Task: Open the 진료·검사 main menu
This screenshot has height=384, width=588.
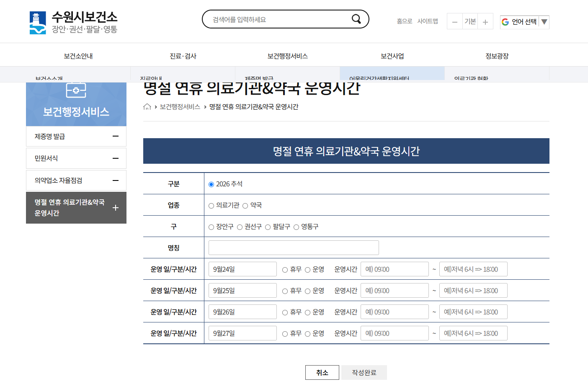Action: coord(183,56)
